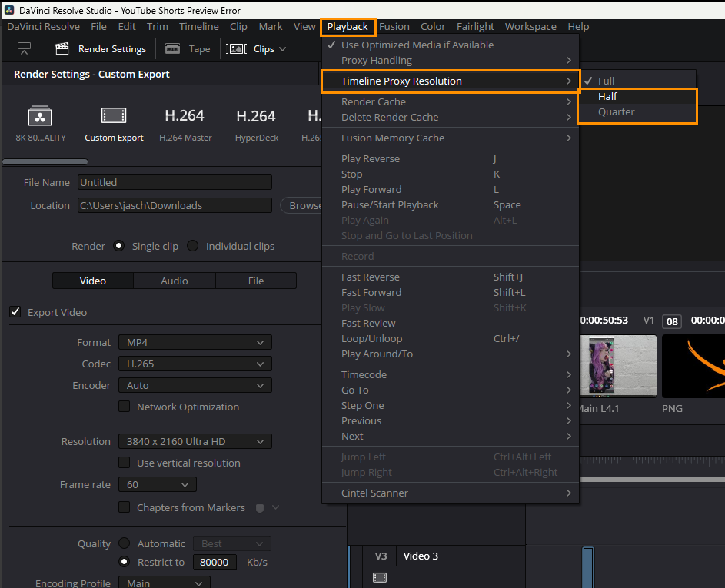Select Restrict to quality radio button
This screenshot has width=725, height=588.
124,562
